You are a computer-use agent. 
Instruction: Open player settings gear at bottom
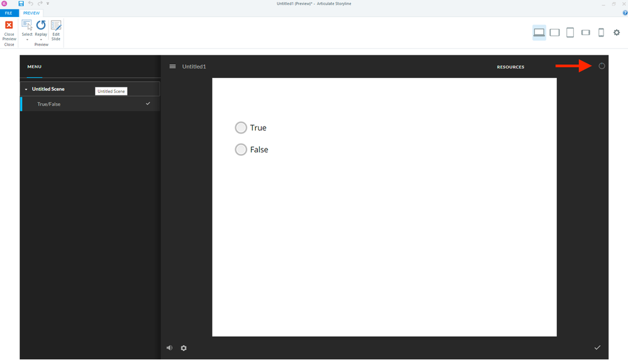[x=184, y=348]
